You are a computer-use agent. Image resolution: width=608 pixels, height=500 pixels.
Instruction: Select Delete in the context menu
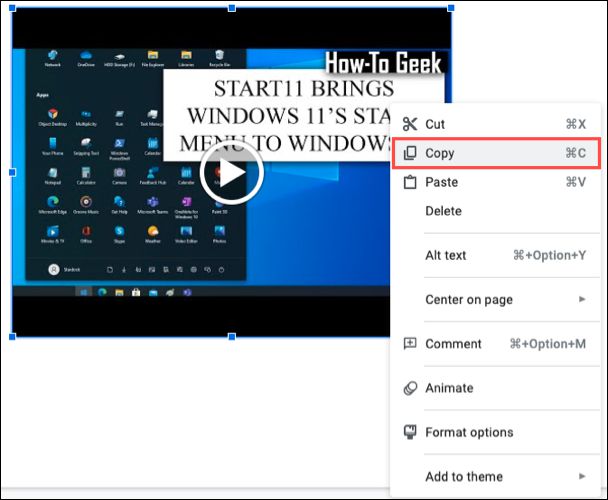coord(496,211)
